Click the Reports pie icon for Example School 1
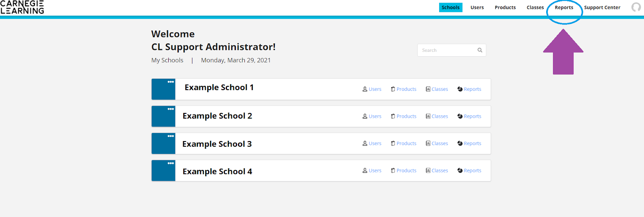 tap(460, 89)
